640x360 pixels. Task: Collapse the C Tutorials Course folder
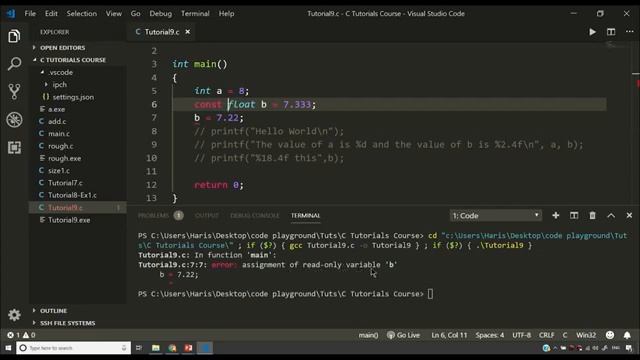click(72, 60)
